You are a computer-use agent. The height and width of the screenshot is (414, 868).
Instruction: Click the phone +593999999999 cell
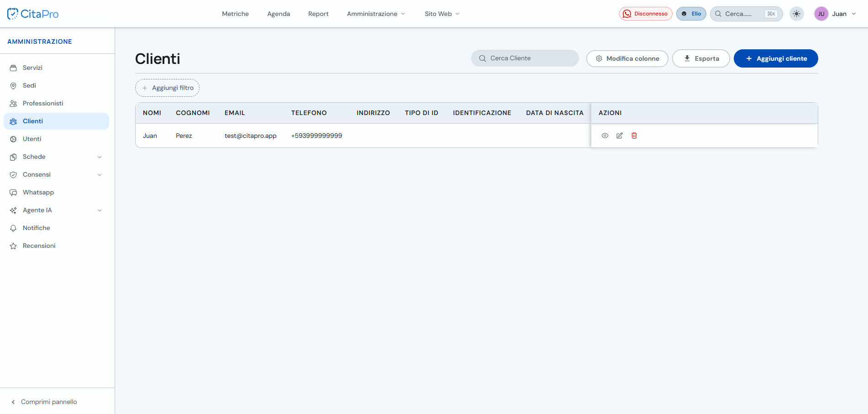coord(316,136)
